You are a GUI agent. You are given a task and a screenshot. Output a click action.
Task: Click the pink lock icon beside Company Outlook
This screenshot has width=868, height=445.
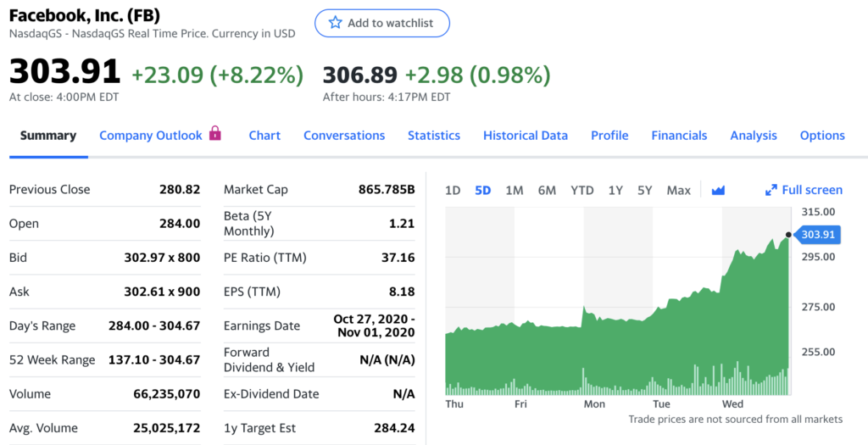pos(214,133)
